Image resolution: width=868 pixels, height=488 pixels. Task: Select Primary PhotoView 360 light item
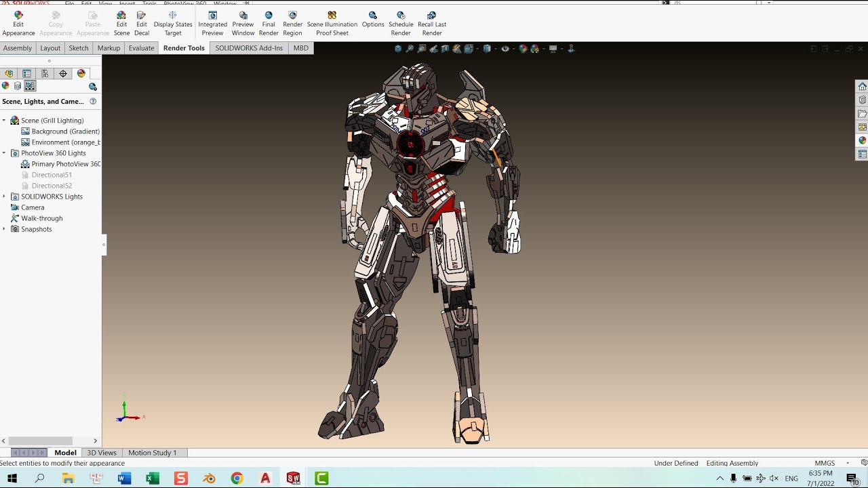[x=60, y=164]
